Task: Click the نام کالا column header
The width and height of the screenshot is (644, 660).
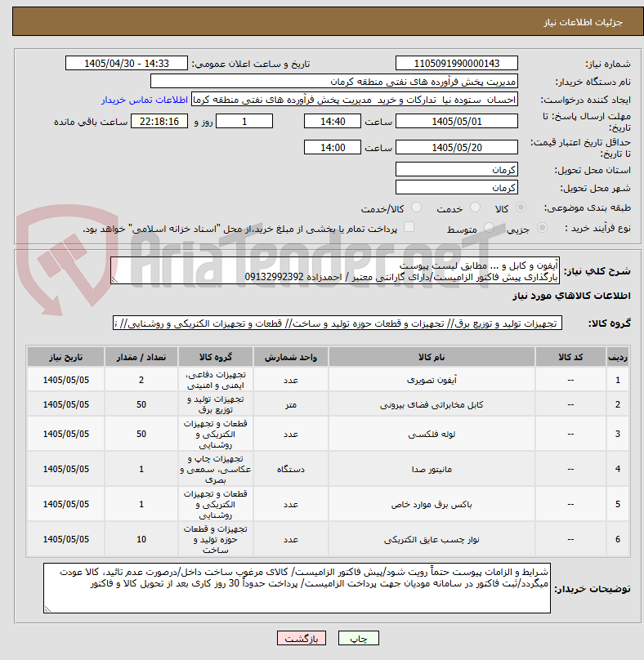Action: tap(432, 357)
